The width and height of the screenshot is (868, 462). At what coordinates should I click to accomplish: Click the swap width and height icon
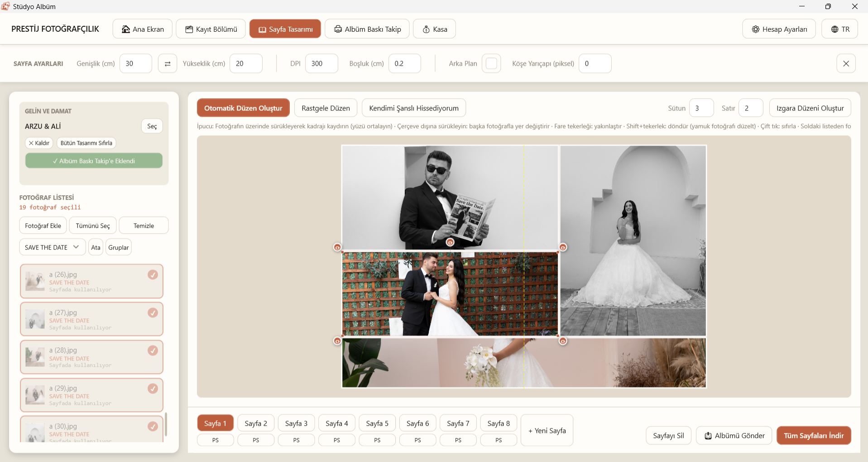tap(167, 63)
